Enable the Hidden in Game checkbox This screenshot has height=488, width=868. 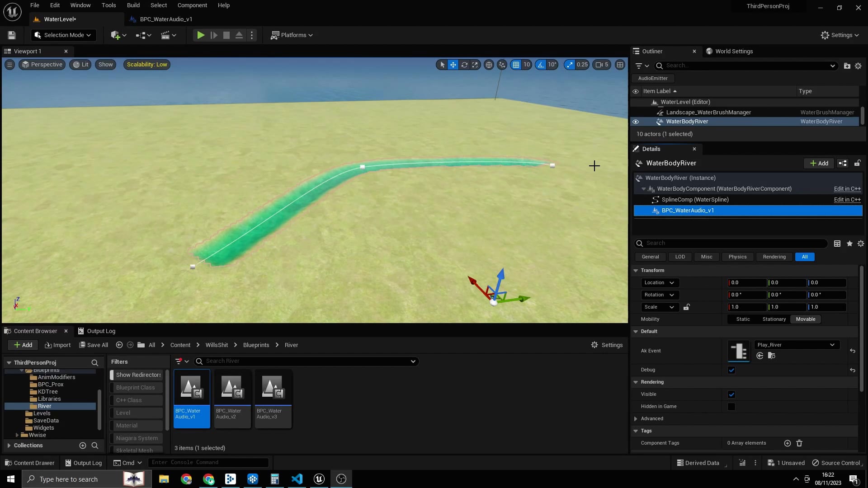coord(731,406)
